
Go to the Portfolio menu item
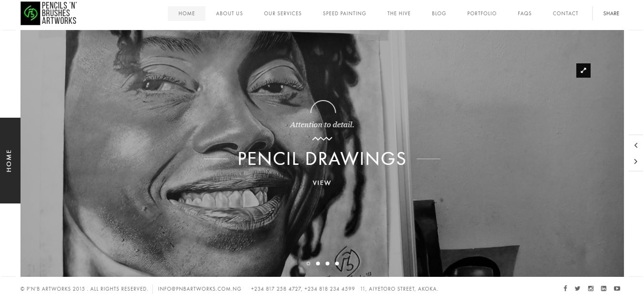pos(482,13)
